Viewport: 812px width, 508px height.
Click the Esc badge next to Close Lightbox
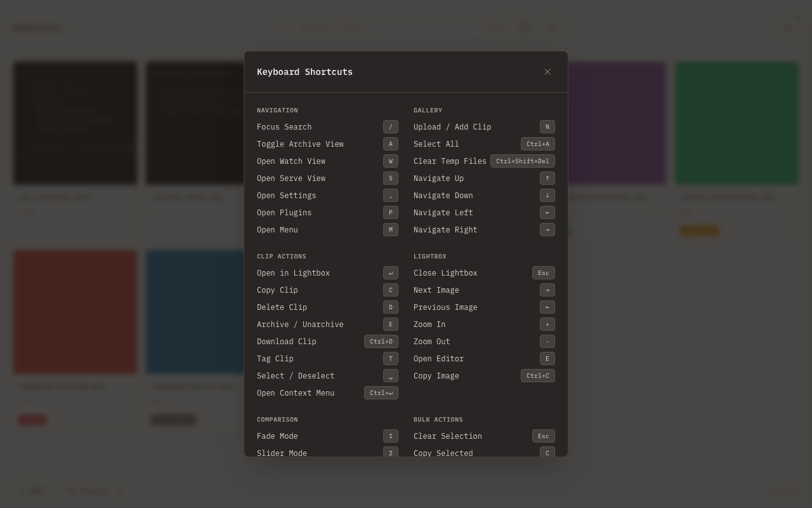pyautogui.click(x=543, y=273)
